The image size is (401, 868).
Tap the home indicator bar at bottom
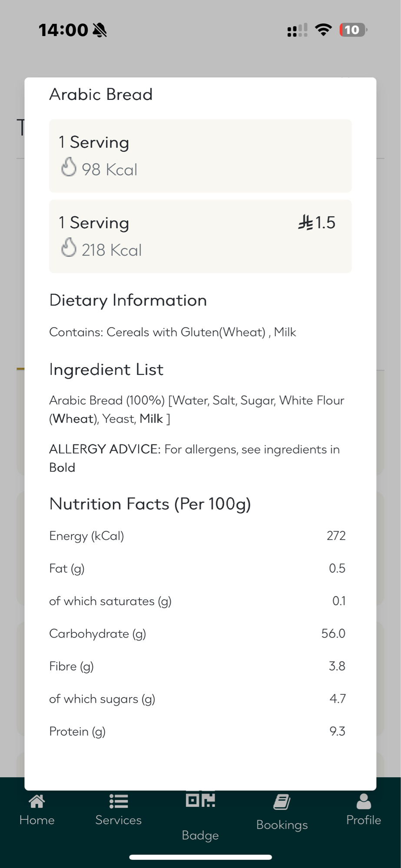pyautogui.click(x=200, y=857)
